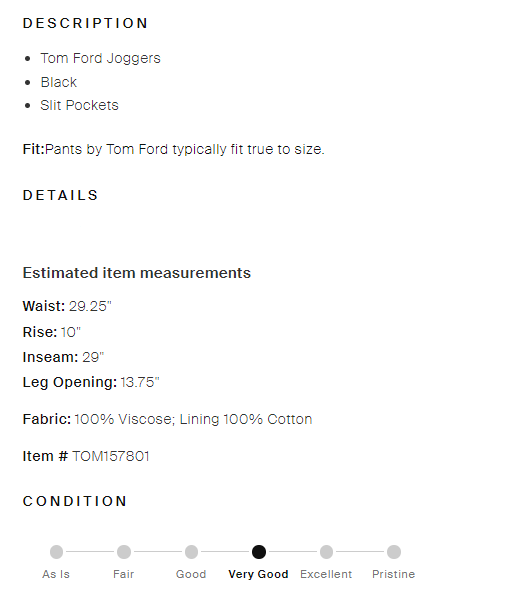Click the Fabric composition text
The height and width of the screenshot is (593, 511).
[x=193, y=419]
